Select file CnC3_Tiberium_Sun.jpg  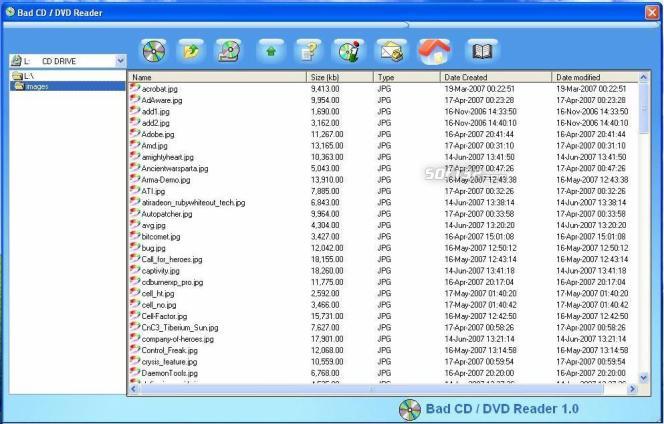point(180,328)
